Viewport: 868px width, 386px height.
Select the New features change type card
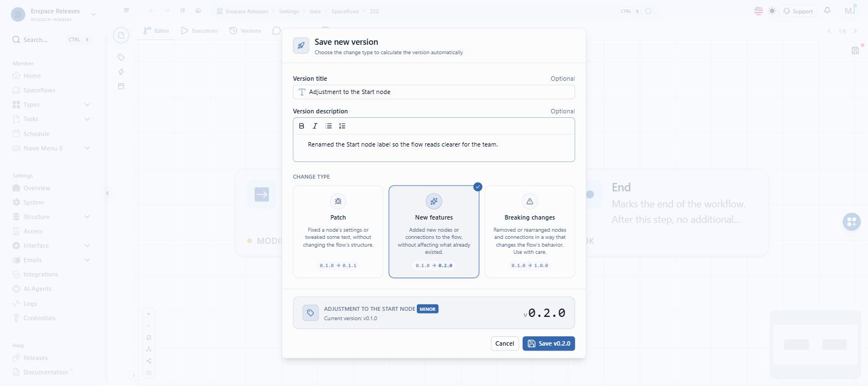point(434,232)
